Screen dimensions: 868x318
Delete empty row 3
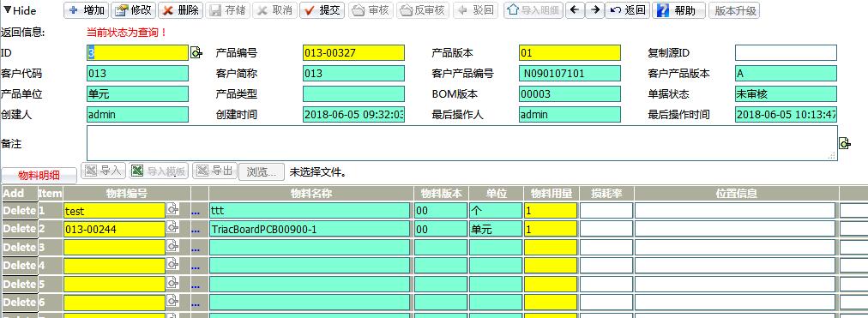pyautogui.click(x=20, y=247)
